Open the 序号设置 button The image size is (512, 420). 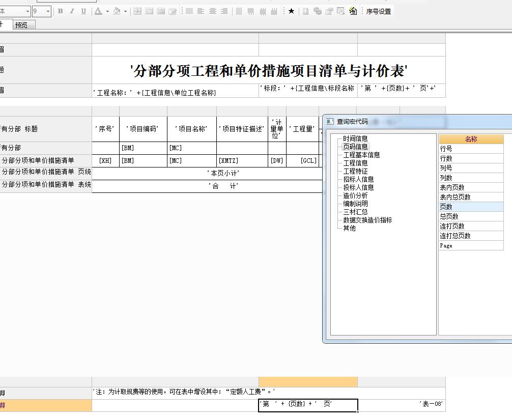(379, 11)
